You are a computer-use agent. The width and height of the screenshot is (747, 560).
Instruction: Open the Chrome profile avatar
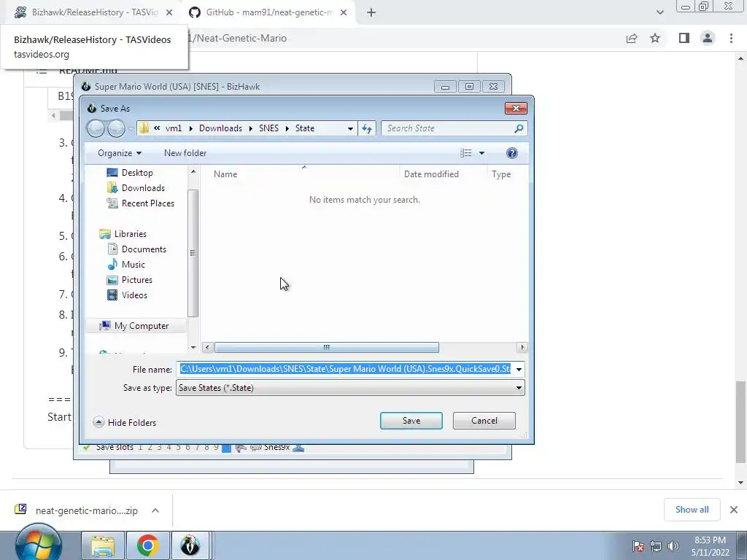708,38
